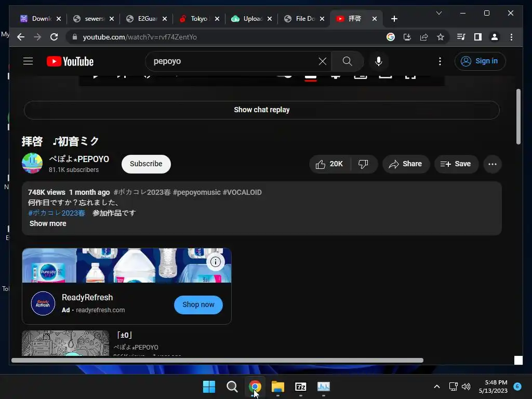Viewport: 532px width, 399px height.
Task: Open the volume control in system tray
Action: coord(467,387)
